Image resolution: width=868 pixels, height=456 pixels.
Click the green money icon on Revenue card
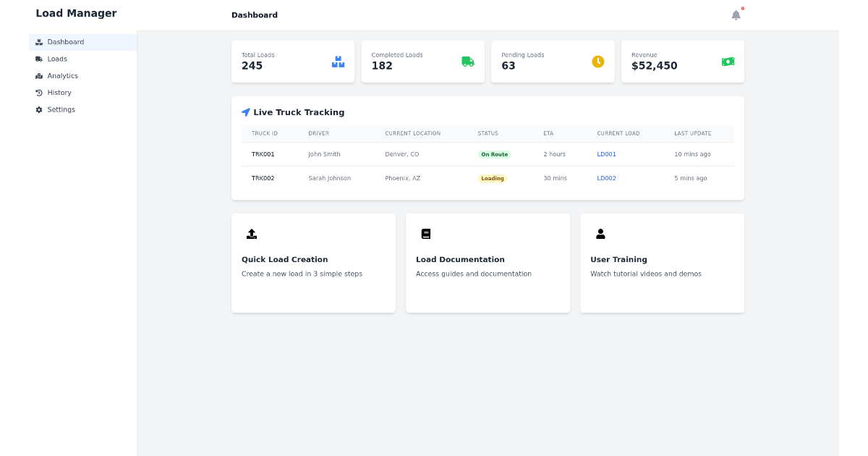point(728,62)
